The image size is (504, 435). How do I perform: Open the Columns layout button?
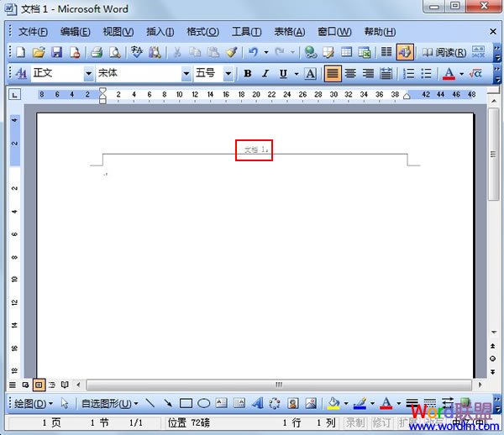pyautogui.click(x=386, y=52)
